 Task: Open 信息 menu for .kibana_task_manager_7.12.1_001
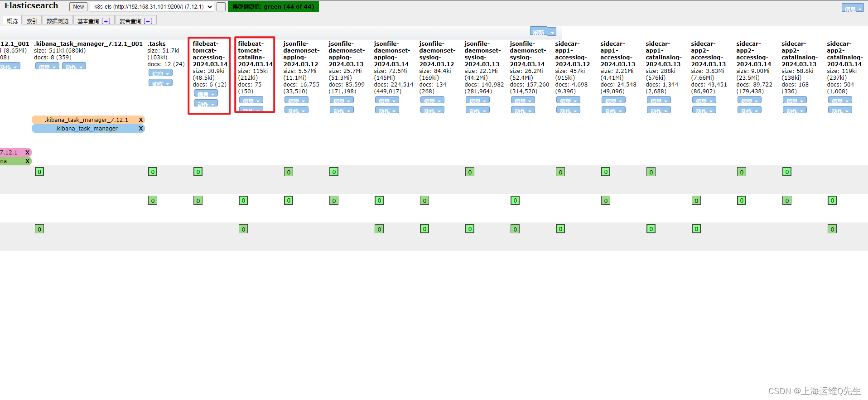coord(47,66)
